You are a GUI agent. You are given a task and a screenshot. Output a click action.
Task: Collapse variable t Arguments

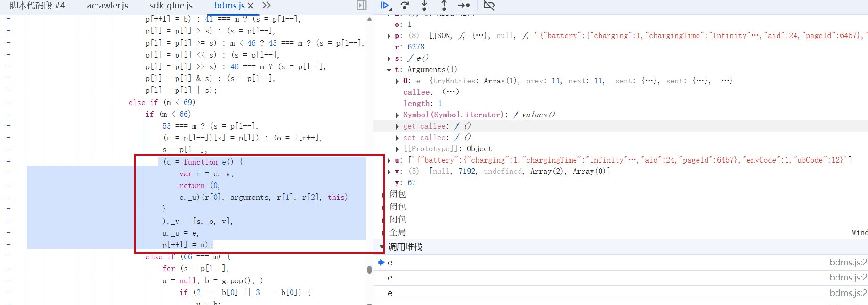389,70
